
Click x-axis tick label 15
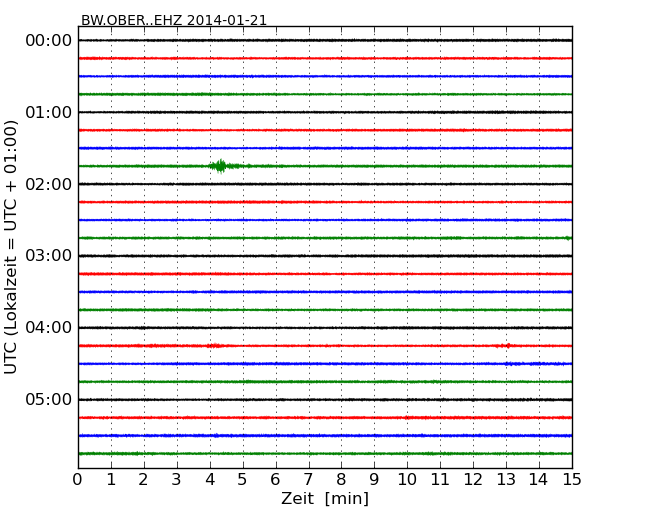coord(572,479)
